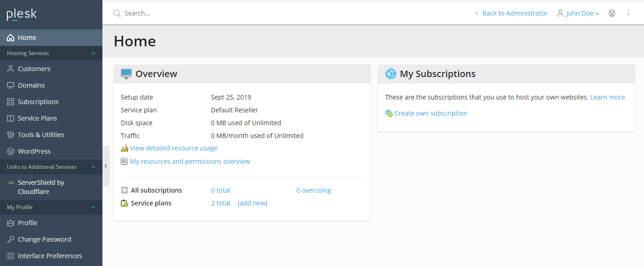Viewport: 644px width, 266px height.
Task: Click the add new service plan link
Action: (252, 203)
